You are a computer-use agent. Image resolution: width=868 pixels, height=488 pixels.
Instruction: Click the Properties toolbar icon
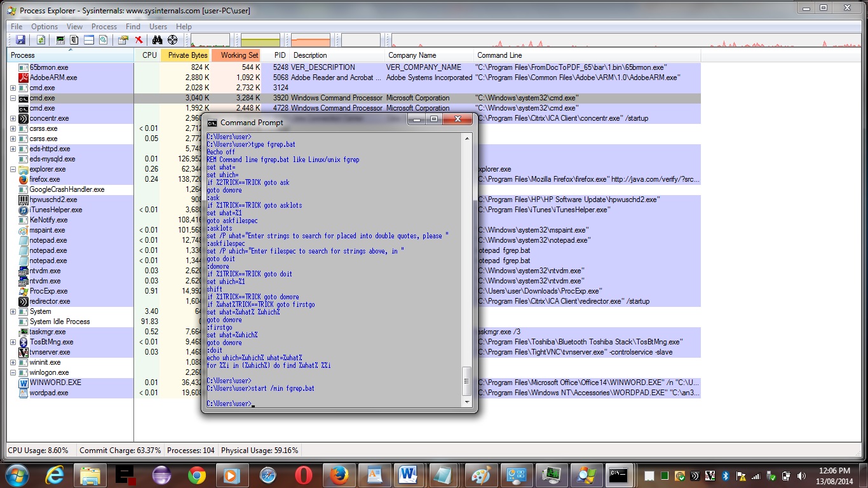click(123, 40)
